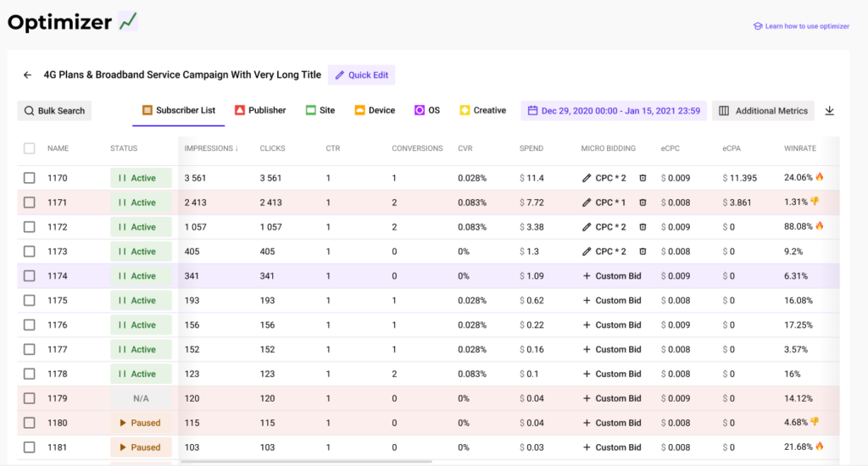Viewport: 868px width, 466px height.
Task: Click the horizontal scrollbar below the table
Action: 305,462
